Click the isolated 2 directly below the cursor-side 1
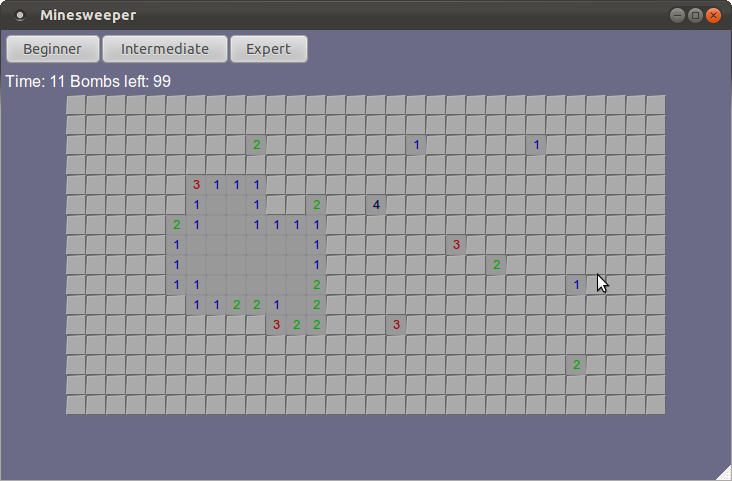The width and height of the screenshot is (732, 481). (577, 364)
